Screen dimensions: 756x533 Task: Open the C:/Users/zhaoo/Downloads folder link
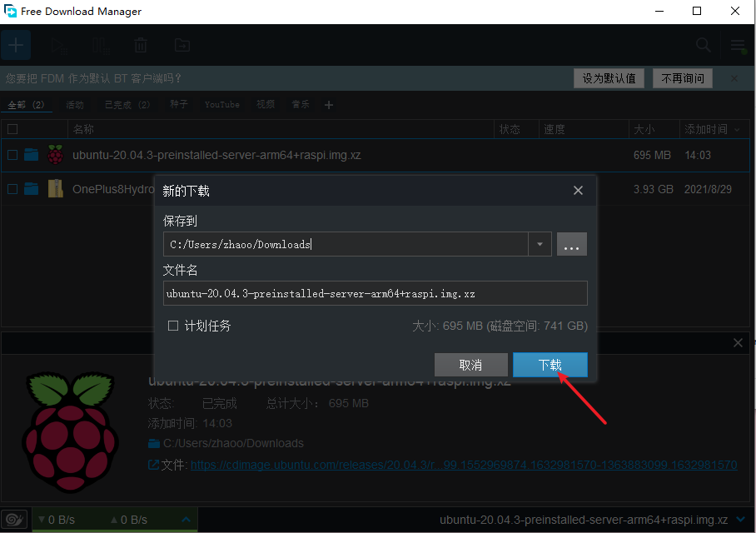click(233, 443)
